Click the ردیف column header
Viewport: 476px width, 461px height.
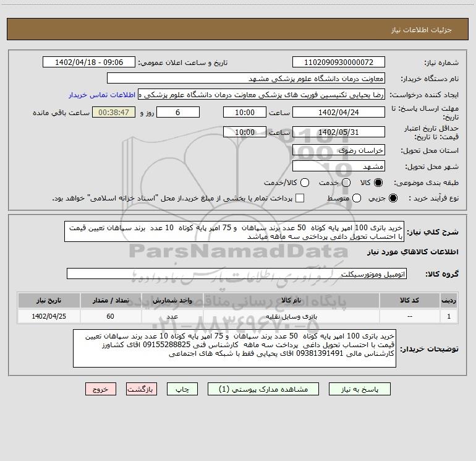click(449, 301)
